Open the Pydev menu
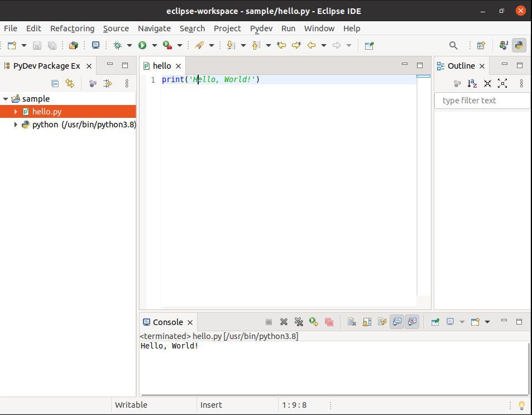 (261, 28)
